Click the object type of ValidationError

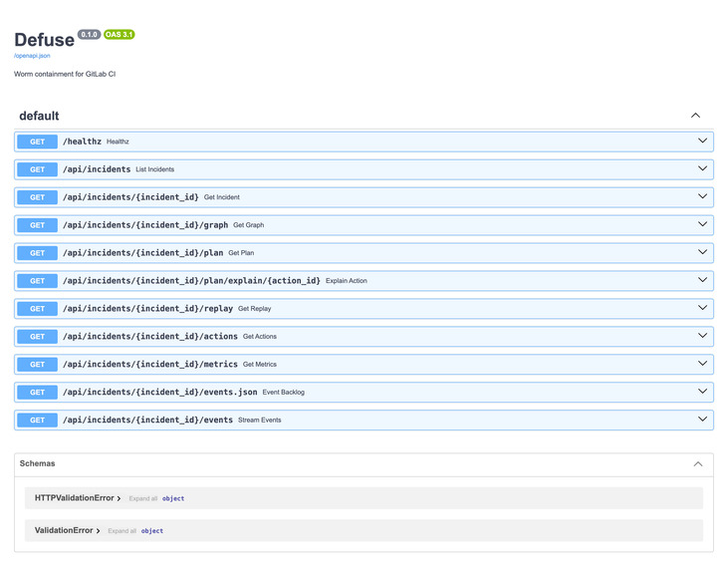pos(152,531)
